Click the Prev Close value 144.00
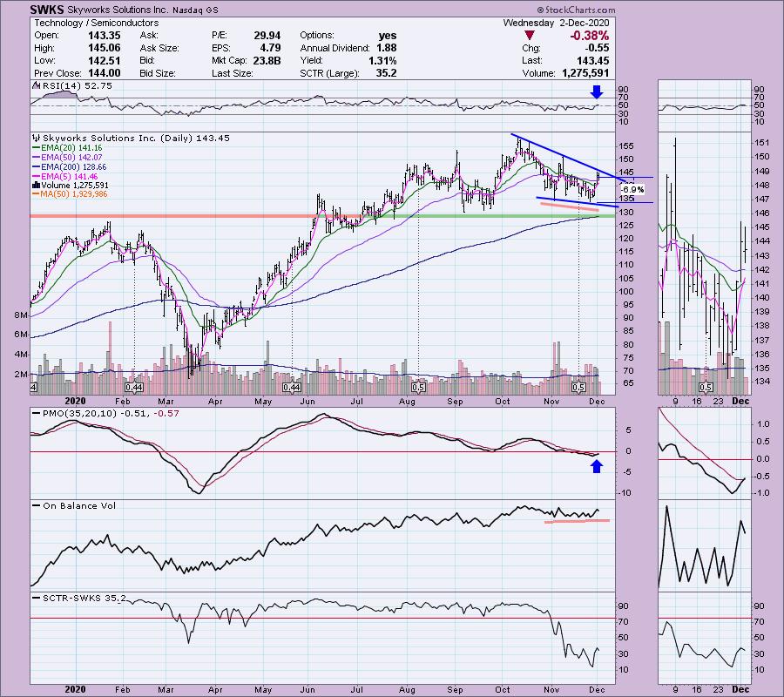This screenshot has width=784, height=697. pyautogui.click(x=105, y=73)
